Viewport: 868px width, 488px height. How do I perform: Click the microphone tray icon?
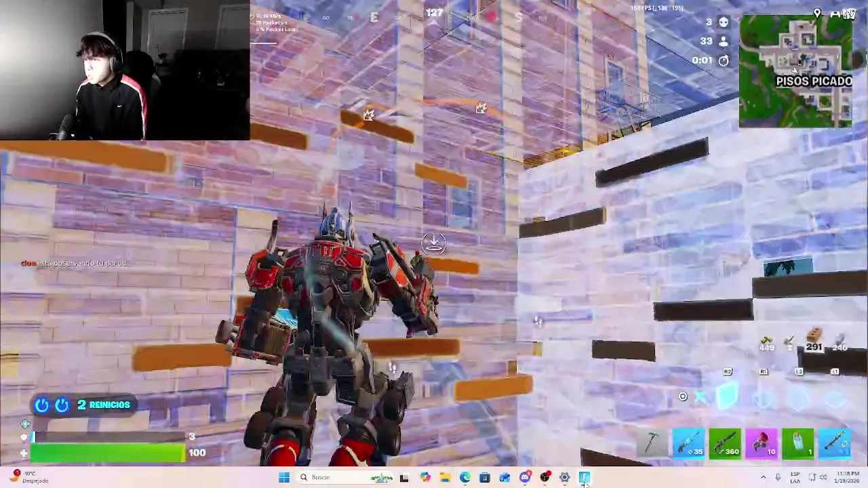click(x=778, y=477)
